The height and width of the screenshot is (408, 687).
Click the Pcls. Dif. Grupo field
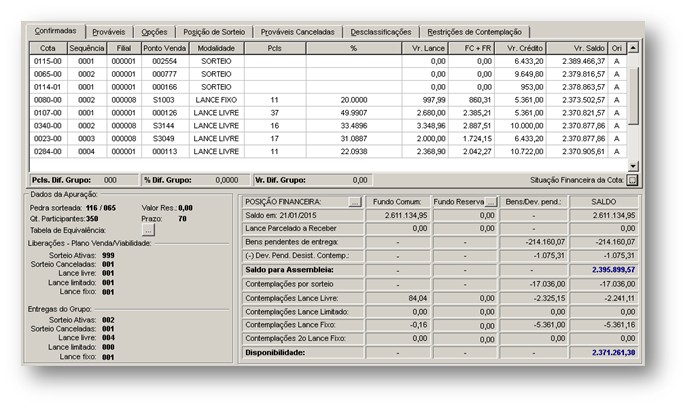coord(84,180)
